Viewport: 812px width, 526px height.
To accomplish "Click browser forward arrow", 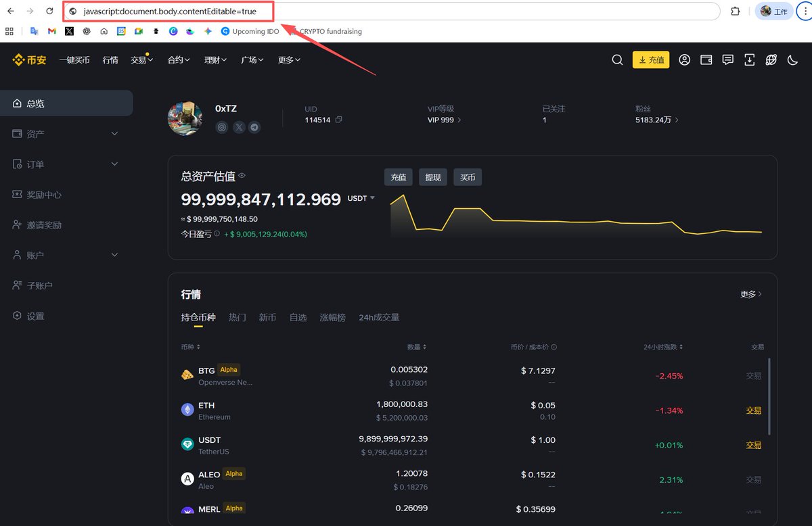I will coord(30,11).
